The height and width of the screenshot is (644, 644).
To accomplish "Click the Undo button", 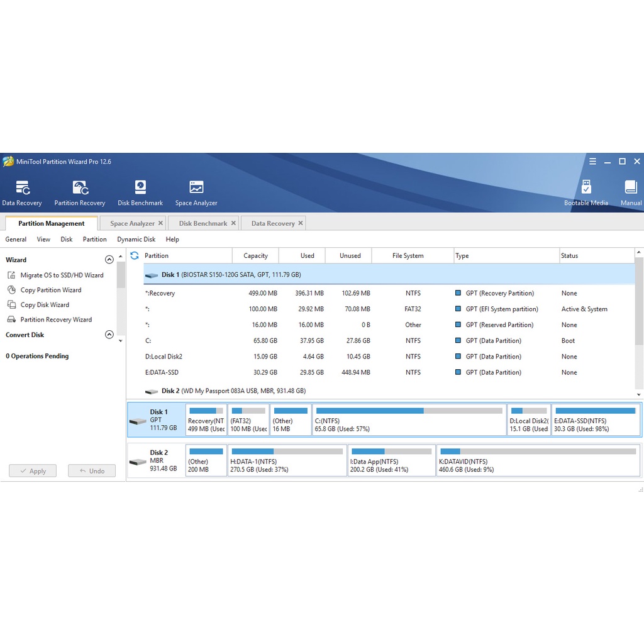I will [x=92, y=470].
